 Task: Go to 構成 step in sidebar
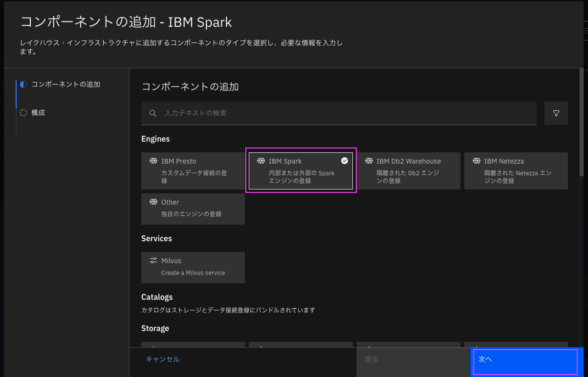(38, 113)
